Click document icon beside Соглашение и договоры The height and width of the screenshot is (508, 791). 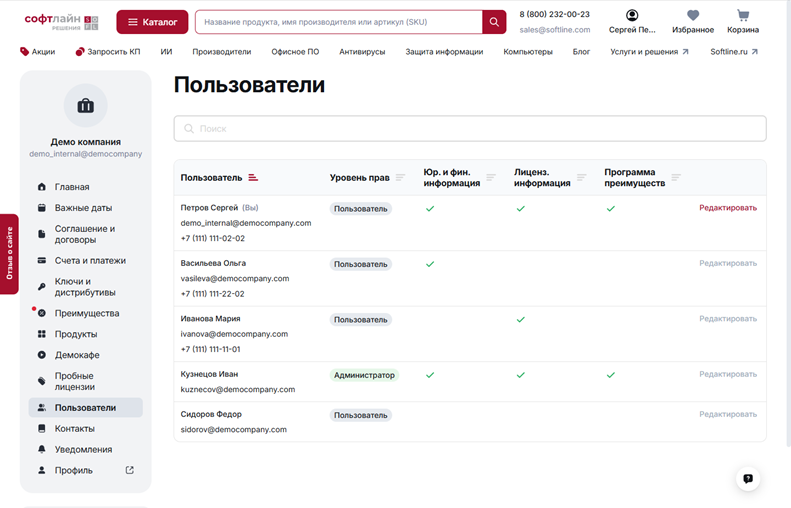42,234
